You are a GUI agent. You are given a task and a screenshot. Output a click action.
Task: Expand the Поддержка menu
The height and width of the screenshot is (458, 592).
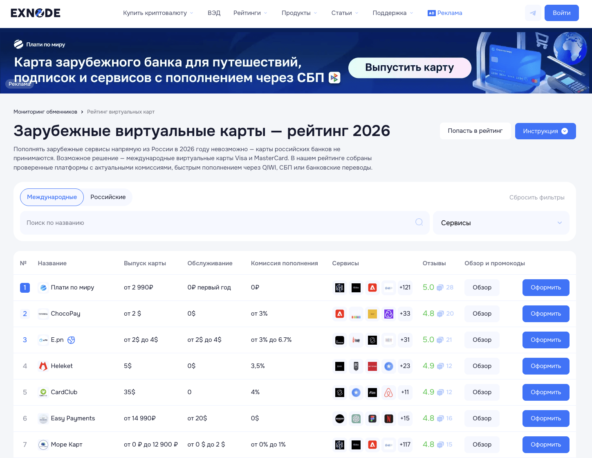pyautogui.click(x=393, y=13)
